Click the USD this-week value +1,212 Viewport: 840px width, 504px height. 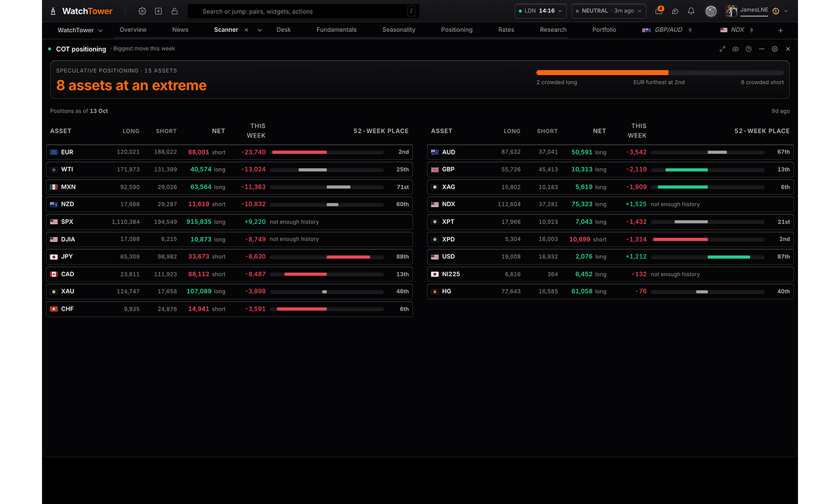click(636, 257)
